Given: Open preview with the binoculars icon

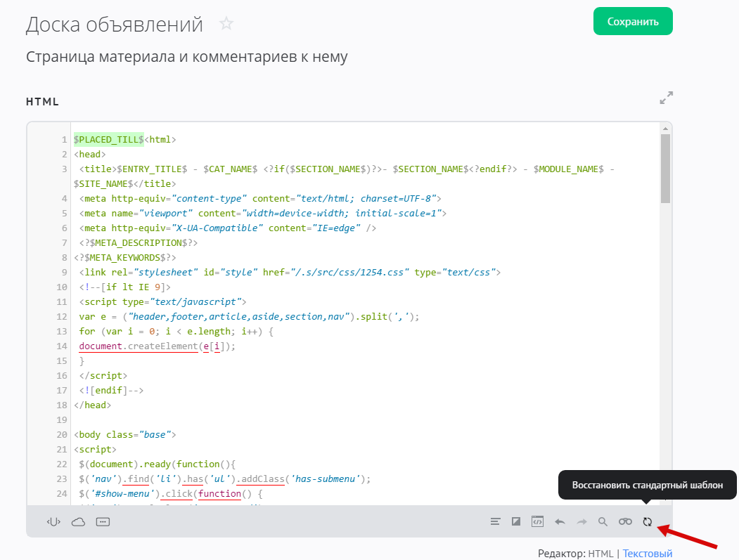Looking at the screenshot, I should 625,521.
